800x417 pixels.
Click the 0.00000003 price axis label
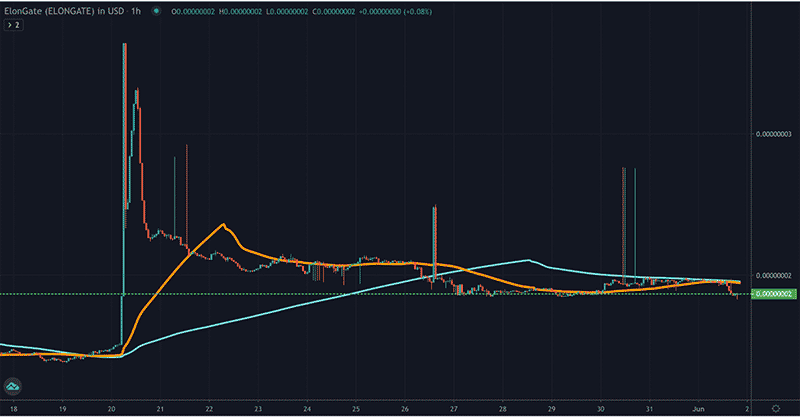point(773,134)
